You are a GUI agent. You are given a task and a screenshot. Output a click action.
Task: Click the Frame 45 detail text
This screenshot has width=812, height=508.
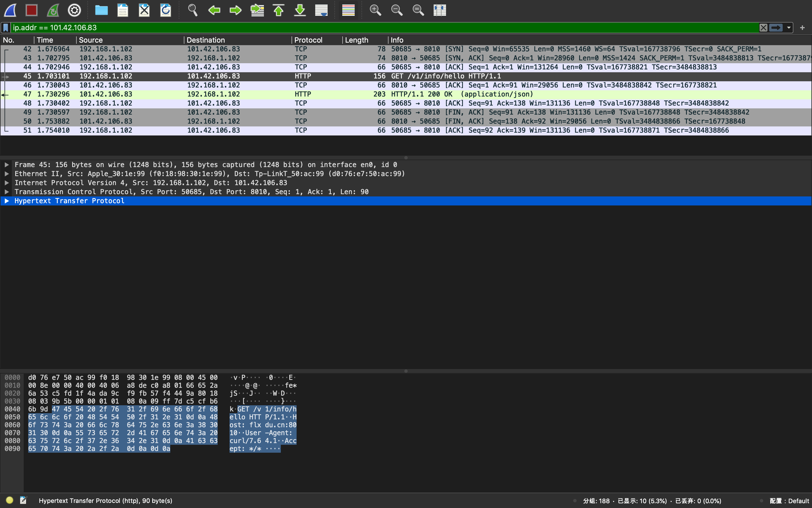tap(206, 165)
